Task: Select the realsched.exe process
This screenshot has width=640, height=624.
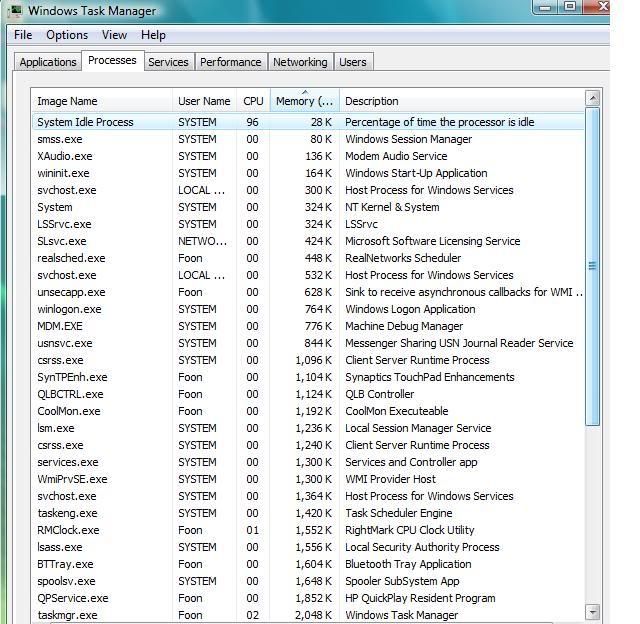Action: click(x=308, y=258)
